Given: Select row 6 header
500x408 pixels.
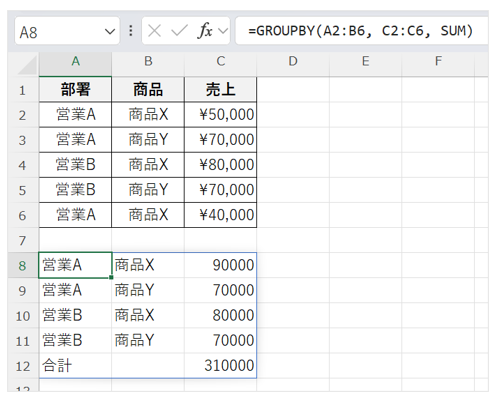Looking at the screenshot, I should (23, 215).
